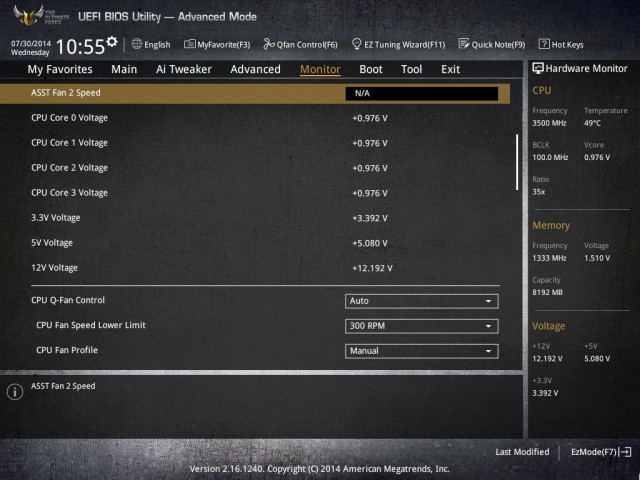Open Qfan Control(F6) text label
The height and width of the screenshot is (480, 640).
tap(307, 44)
